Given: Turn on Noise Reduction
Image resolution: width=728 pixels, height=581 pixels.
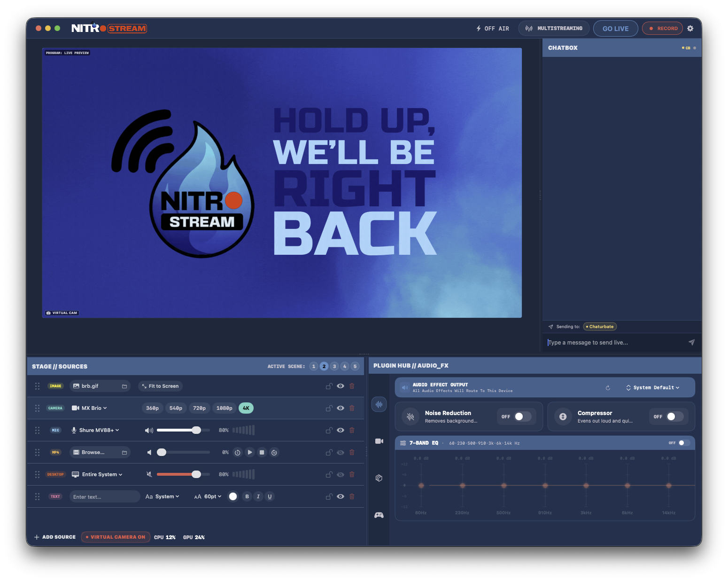Looking at the screenshot, I should tap(523, 416).
